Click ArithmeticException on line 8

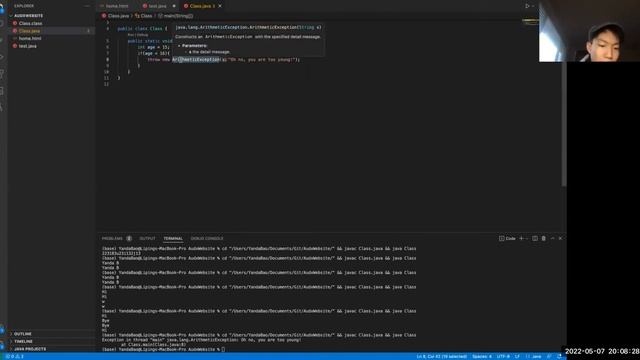point(196,60)
